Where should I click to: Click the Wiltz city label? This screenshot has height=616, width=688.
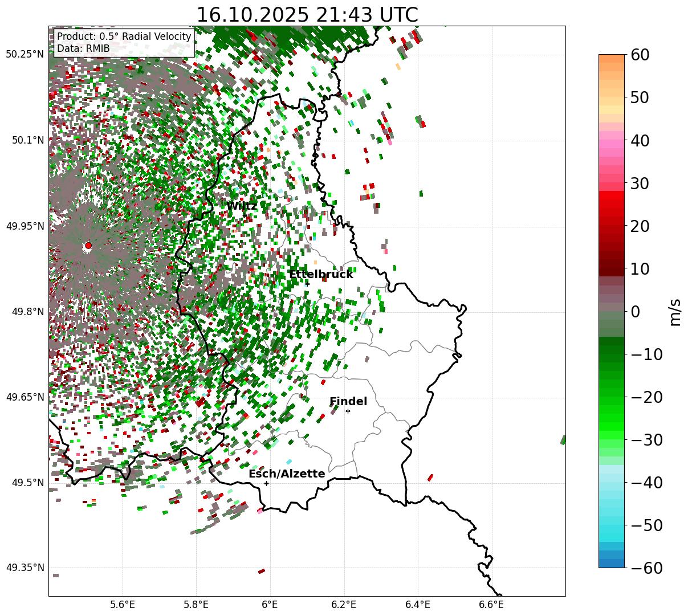coord(242,206)
